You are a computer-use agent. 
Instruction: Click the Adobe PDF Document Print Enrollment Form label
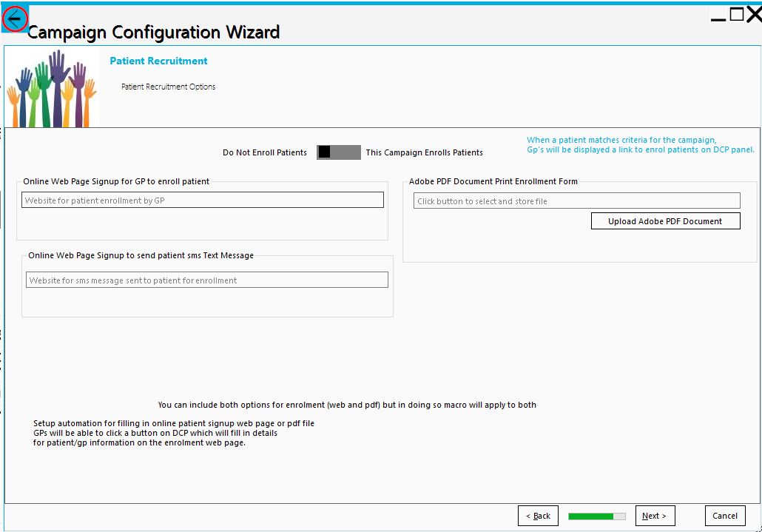click(x=493, y=181)
